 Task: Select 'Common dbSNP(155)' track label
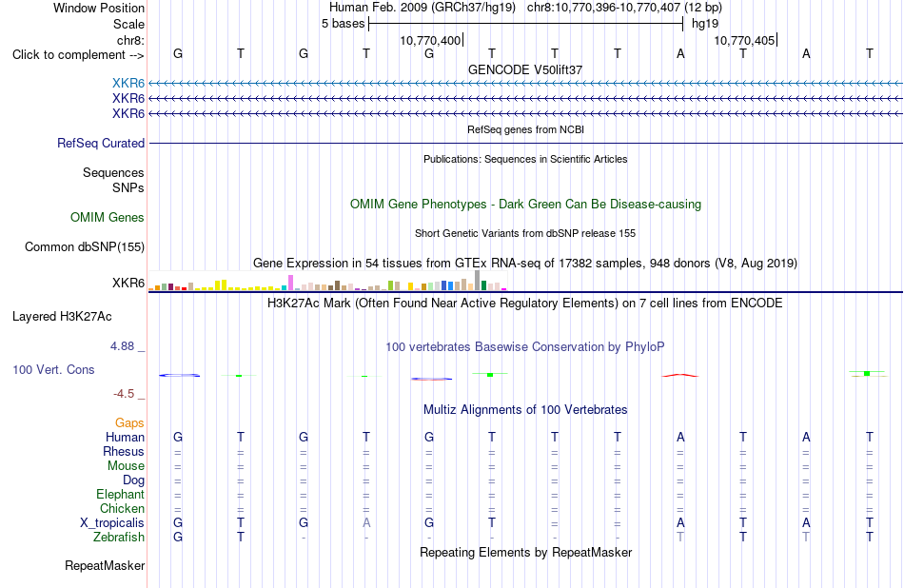(x=84, y=246)
